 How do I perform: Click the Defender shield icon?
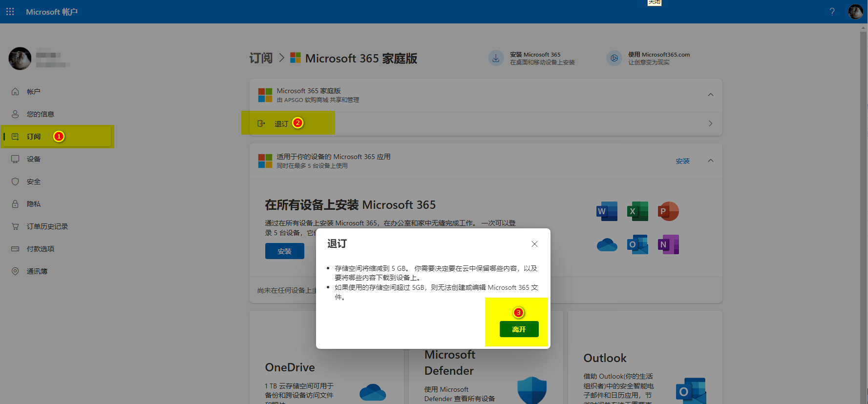coord(532,390)
